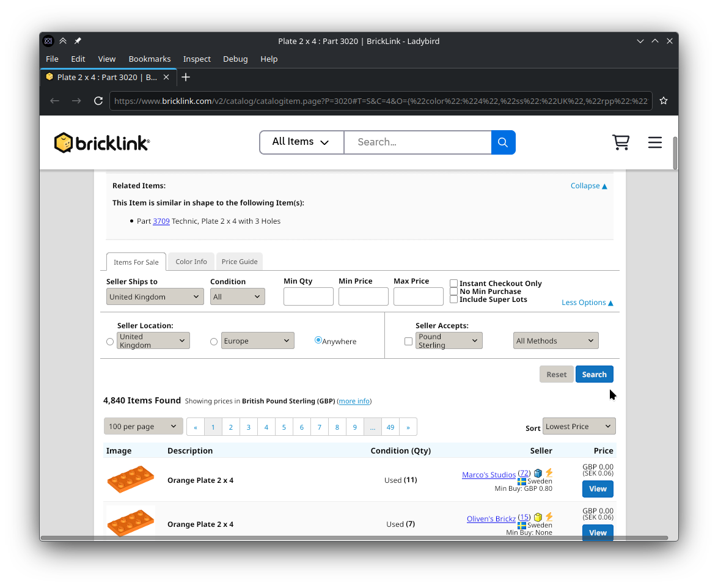Enable No Min Purchase checkbox
718x588 pixels.
click(x=454, y=292)
